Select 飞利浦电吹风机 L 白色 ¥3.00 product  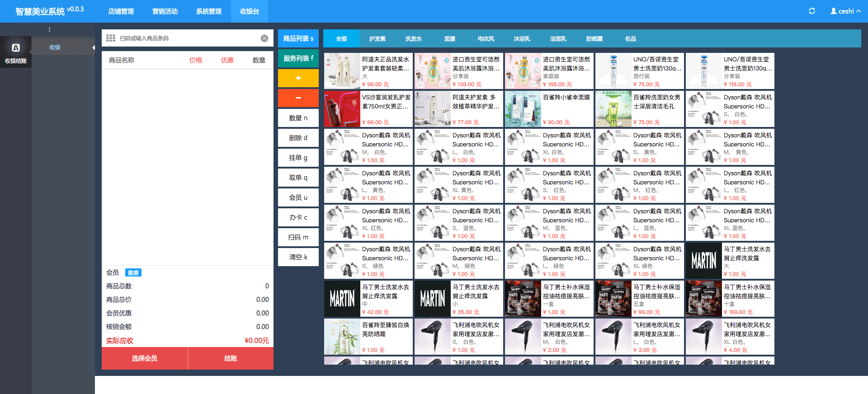coord(640,337)
